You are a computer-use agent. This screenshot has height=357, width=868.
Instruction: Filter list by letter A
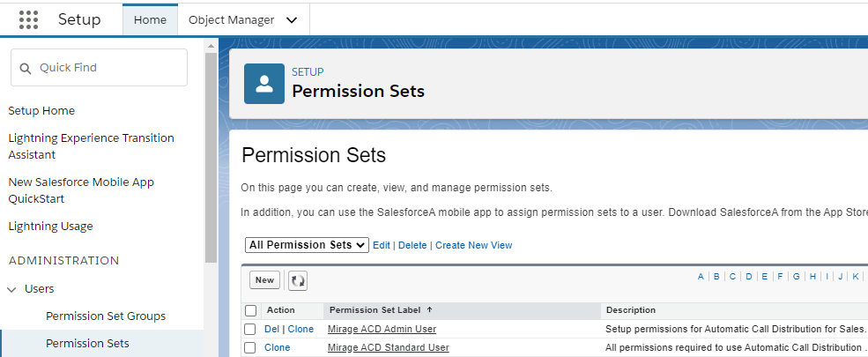(701, 276)
